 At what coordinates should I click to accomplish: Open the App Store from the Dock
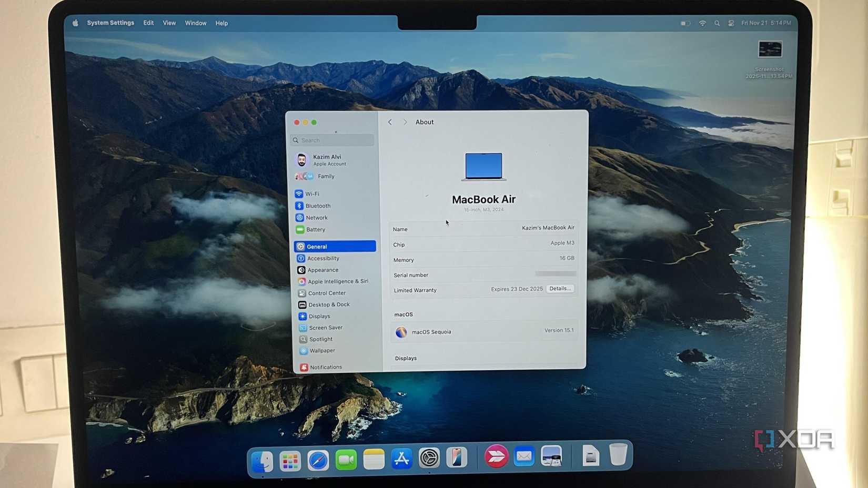click(x=401, y=458)
